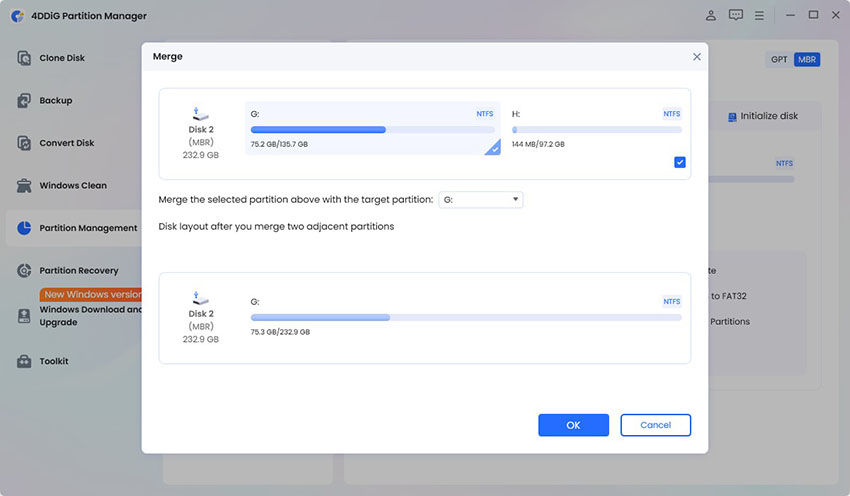This screenshot has height=496, width=850.
Task: Confirm merge with OK button
Action: pos(574,425)
